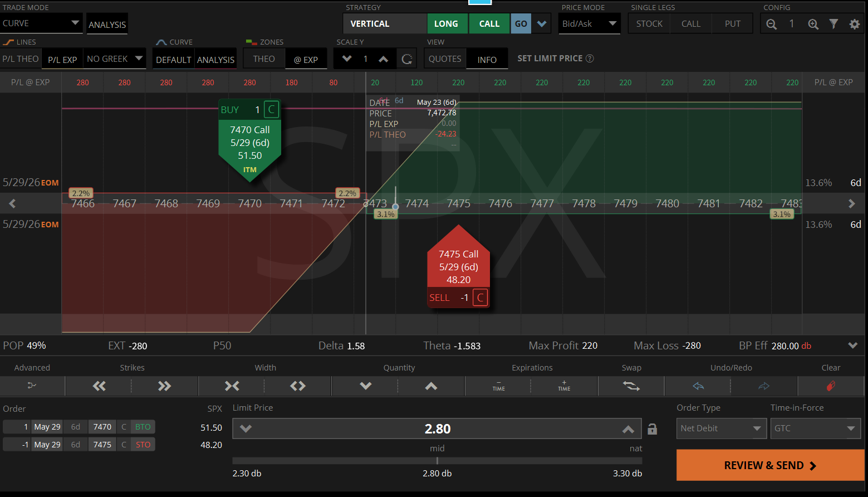
Task: Decrease quantity with the down chevron
Action: click(365, 386)
